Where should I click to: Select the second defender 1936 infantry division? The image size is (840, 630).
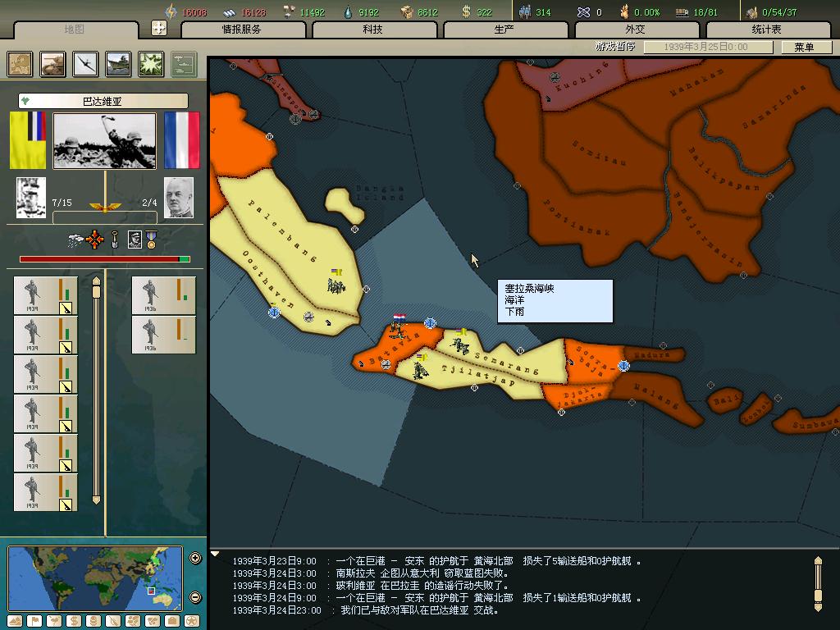pos(164,335)
